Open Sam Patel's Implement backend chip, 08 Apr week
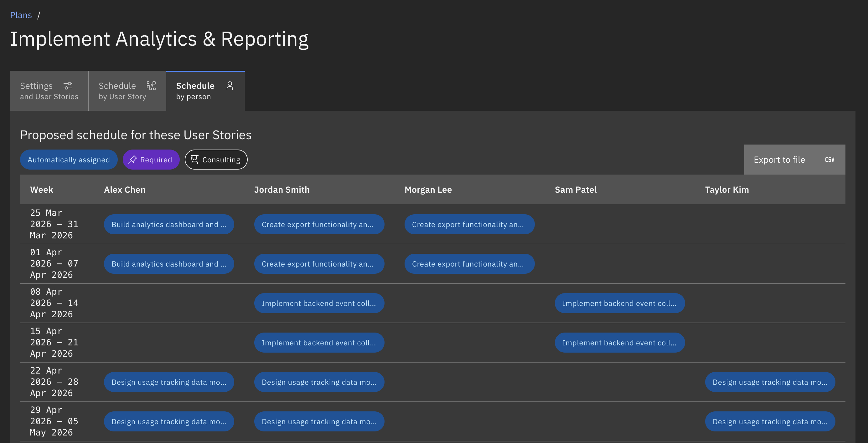 point(620,303)
